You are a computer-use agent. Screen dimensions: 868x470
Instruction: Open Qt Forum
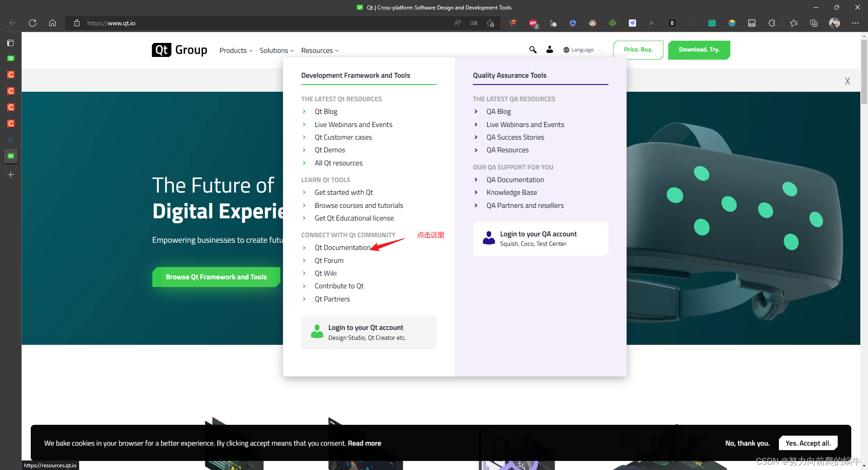[x=329, y=261]
